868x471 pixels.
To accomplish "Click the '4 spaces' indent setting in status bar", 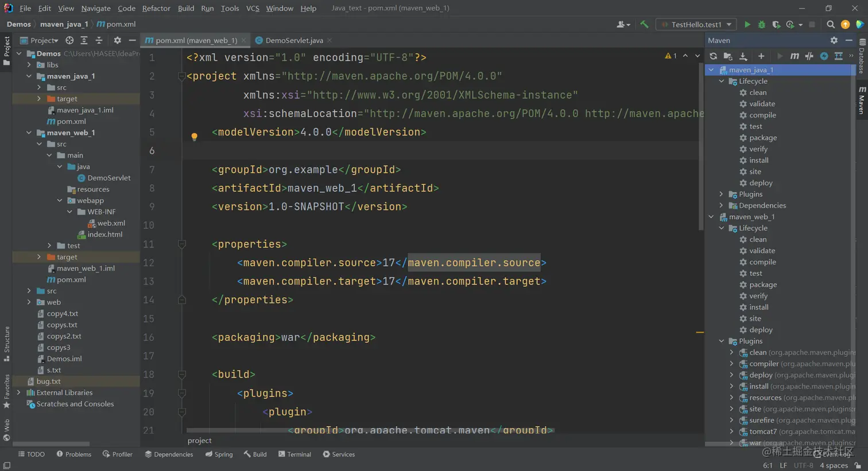I will click(834, 466).
